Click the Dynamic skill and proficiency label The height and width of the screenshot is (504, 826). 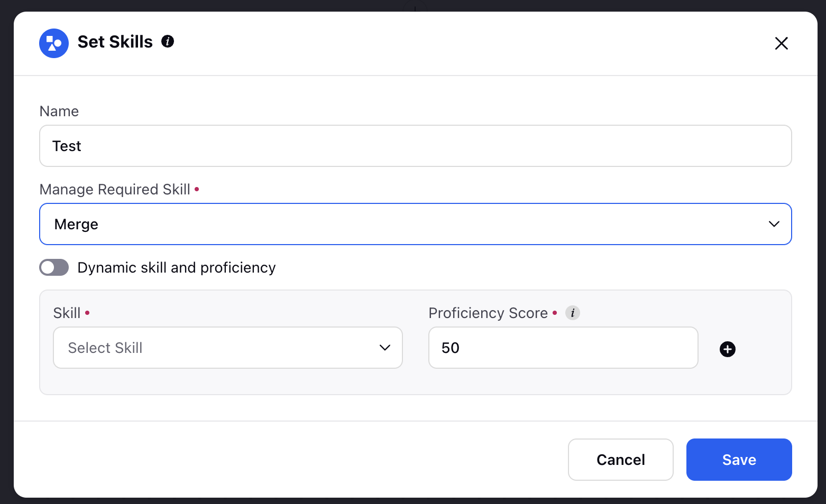tap(177, 268)
